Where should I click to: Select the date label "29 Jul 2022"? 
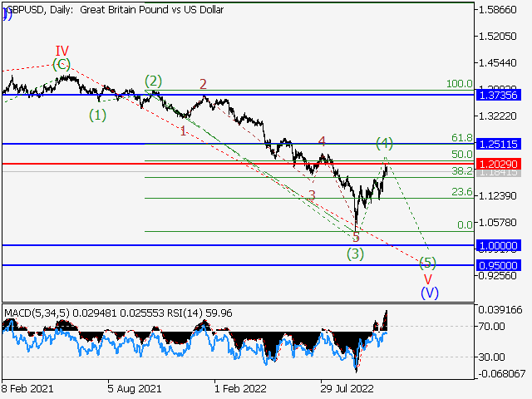tap(347, 388)
